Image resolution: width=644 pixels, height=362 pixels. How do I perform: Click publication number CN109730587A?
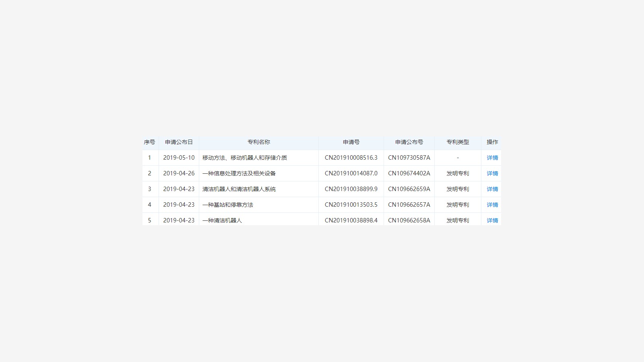pos(409,158)
